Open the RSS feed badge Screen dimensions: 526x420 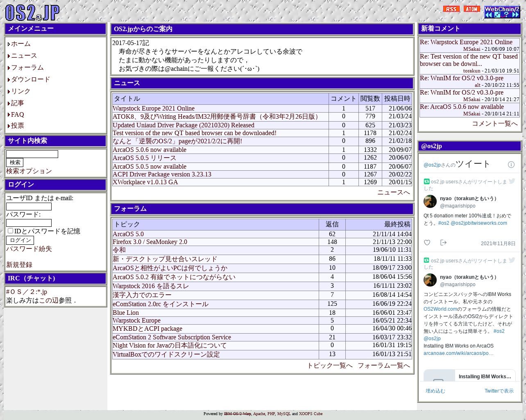click(x=451, y=9)
